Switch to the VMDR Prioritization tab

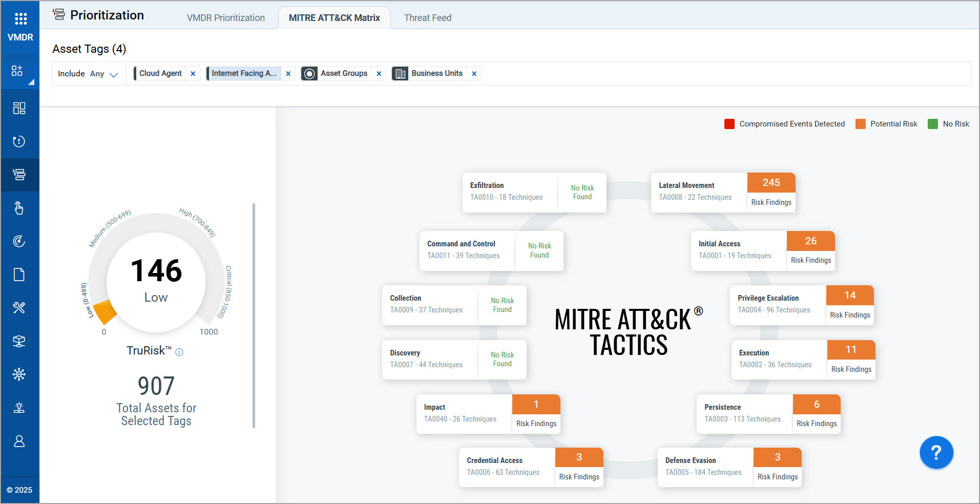[x=226, y=17]
